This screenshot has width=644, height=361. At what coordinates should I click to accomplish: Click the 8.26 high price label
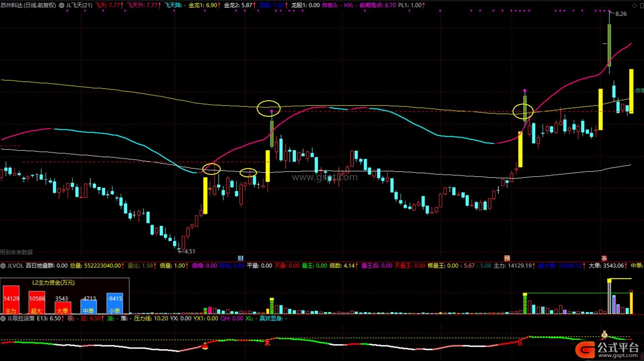point(621,14)
